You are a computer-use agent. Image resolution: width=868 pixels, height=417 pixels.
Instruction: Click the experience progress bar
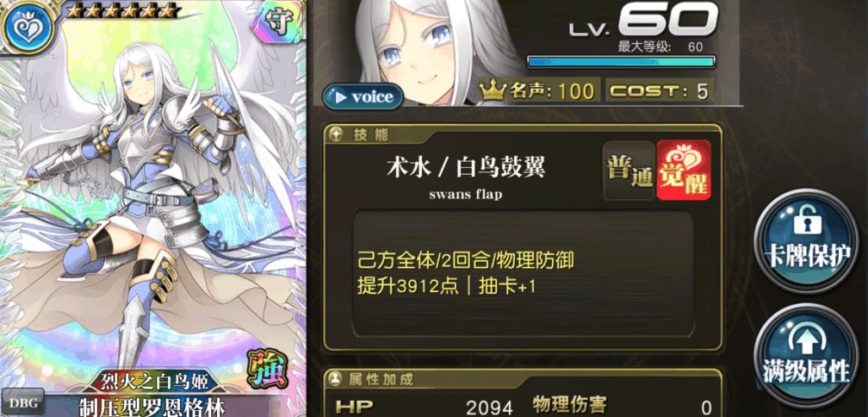[x=621, y=62]
